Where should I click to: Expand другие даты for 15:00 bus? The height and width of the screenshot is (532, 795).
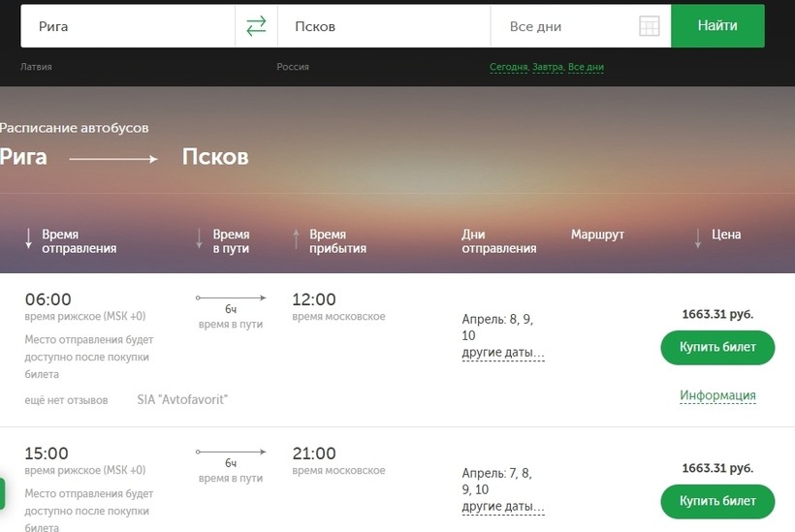point(502,507)
